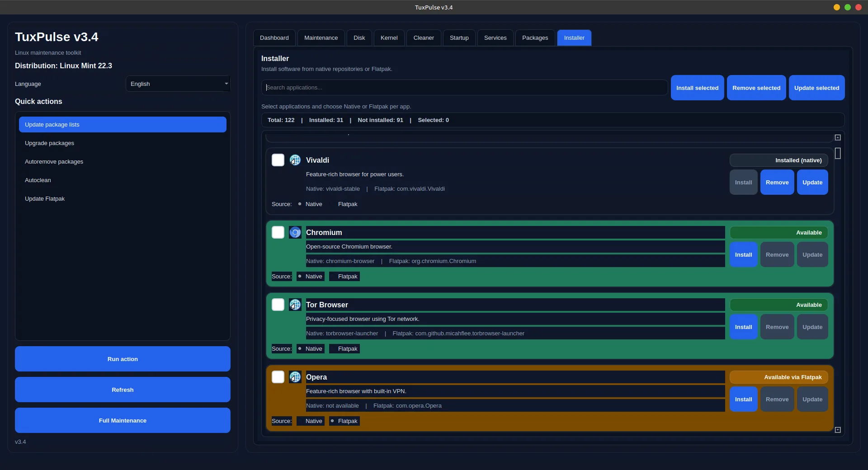Click the Opera browser icon

point(295,377)
